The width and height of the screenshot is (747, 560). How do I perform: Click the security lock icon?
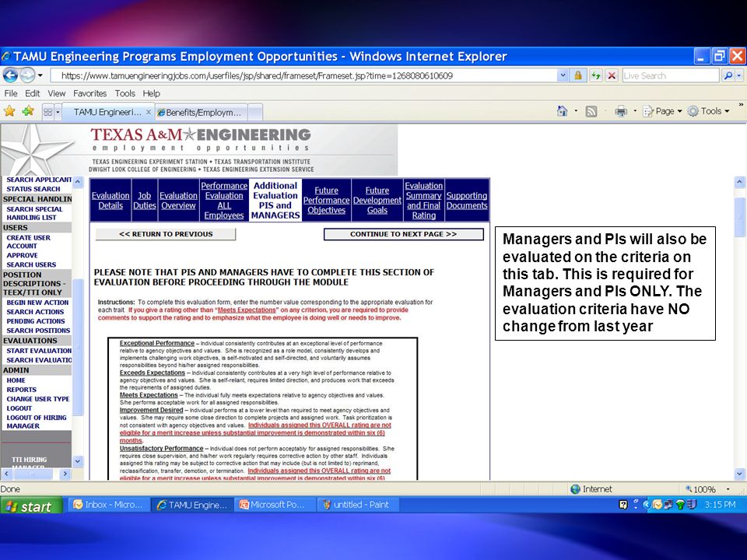point(578,75)
